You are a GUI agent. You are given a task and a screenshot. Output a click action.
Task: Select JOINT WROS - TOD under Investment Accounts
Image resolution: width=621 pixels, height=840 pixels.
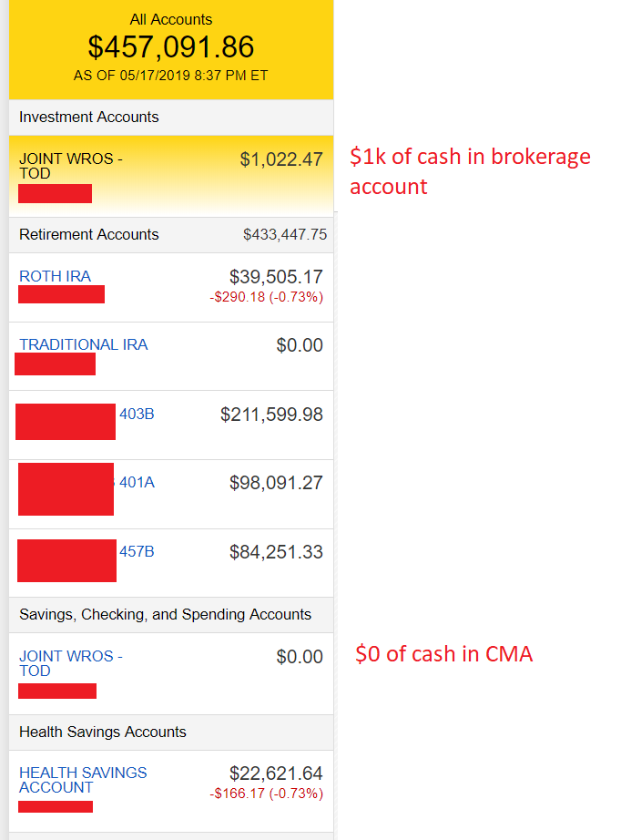click(x=70, y=166)
